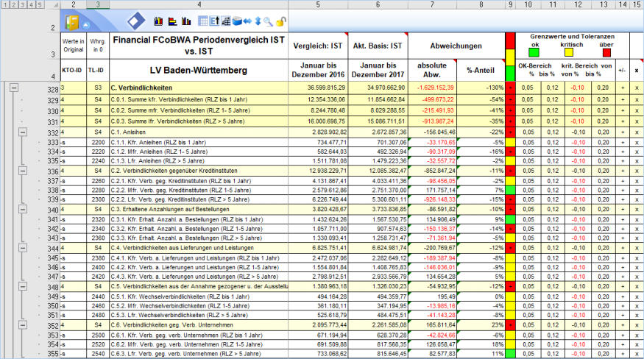Toggle the x marker in row 328
The width and height of the screenshot is (644, 359).
tap(637, 88)
